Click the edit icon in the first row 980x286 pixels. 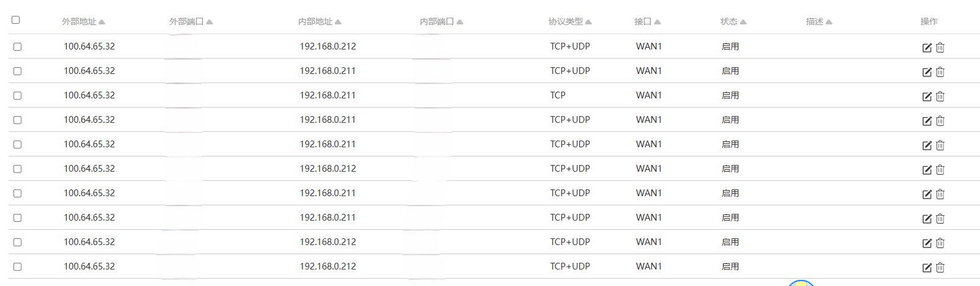pos(927,48)
